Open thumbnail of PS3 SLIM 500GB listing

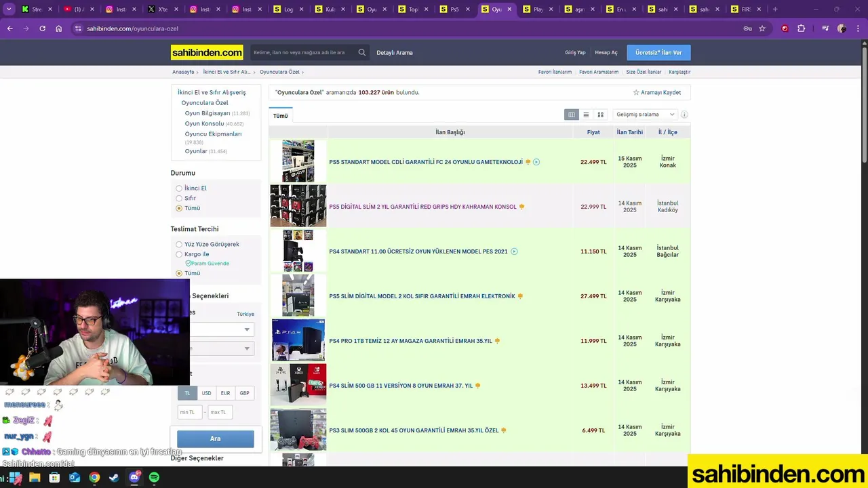pyautogui.click(x=298, y=430)
